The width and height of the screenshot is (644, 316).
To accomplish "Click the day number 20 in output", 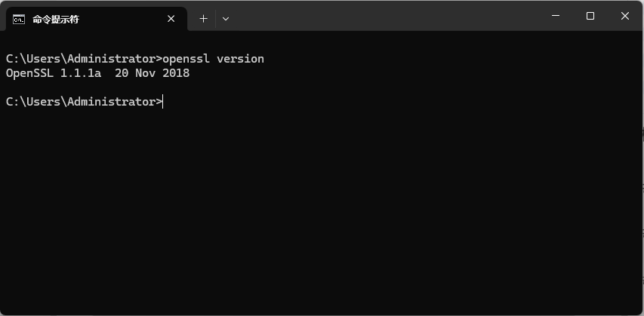I will point(122,73).
